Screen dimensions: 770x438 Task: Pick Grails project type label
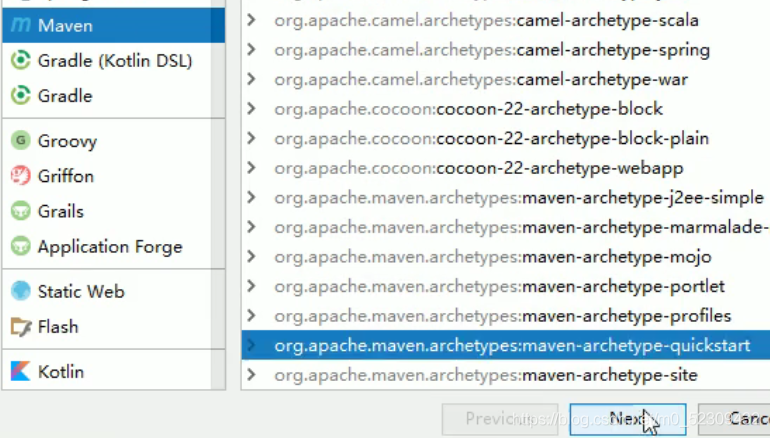click(x=60, y=211)
